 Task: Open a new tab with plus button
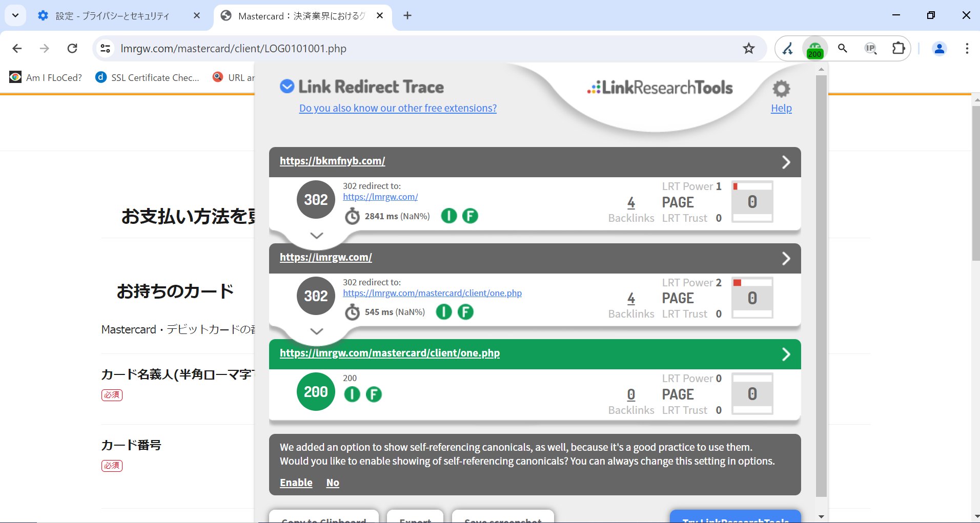(x=407, y=16)
